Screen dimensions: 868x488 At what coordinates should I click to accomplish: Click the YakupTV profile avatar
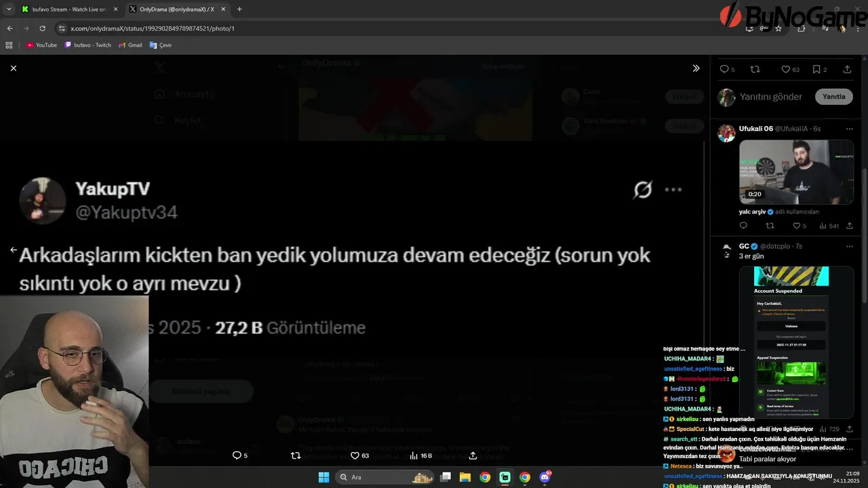(42, 201)
